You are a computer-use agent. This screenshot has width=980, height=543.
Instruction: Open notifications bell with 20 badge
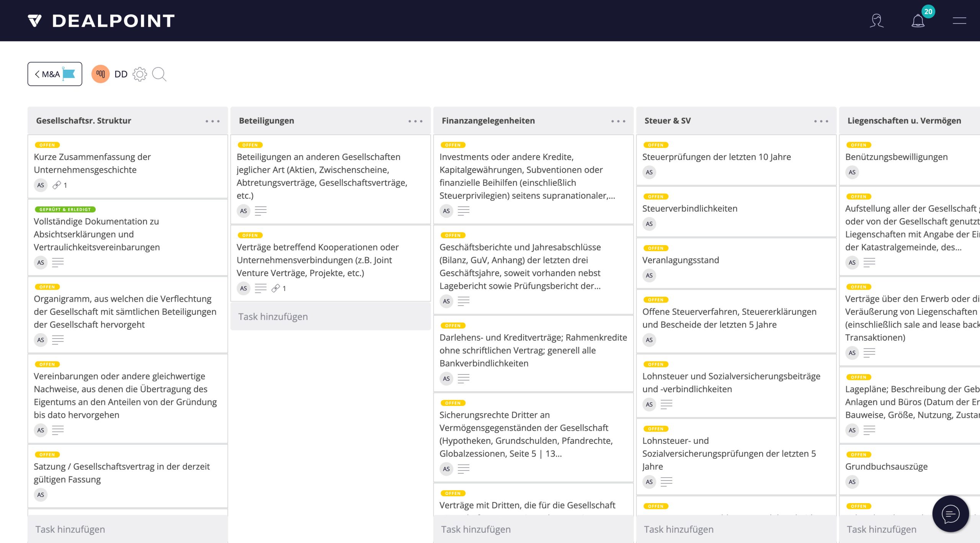pyautogui.click(x=918, y=21)
